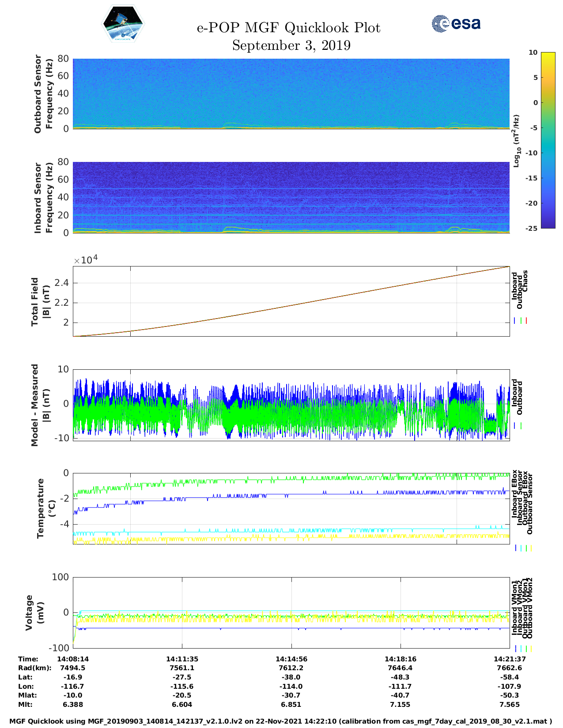Click the 14:14:56 time tick label
The width and height of the screenshot is (563, 728).
[x=291, y=659]
